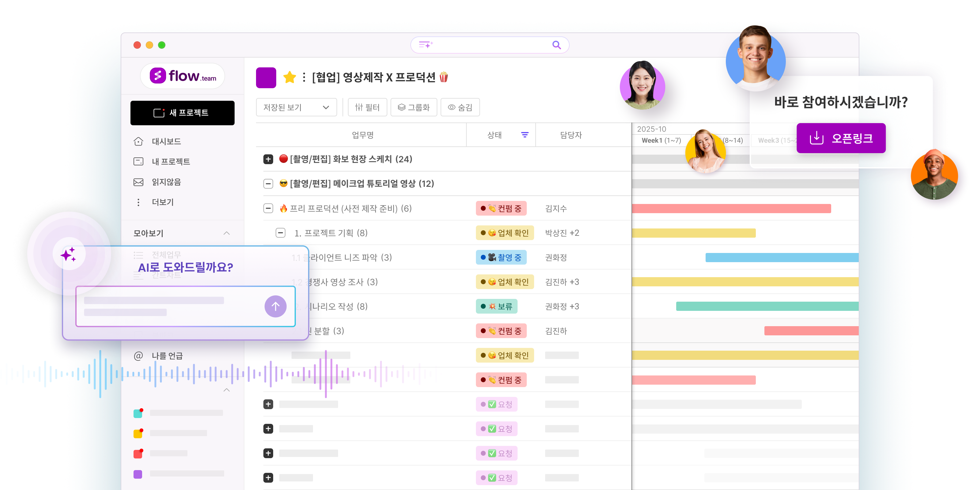Expand the 화보 현장 스케치 group

(x=268, y=159)
